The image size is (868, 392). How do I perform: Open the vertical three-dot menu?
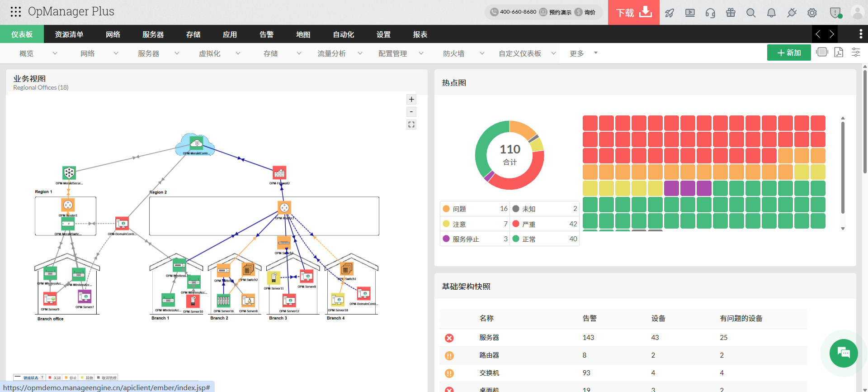pyautogui.click(x=860, y=34)
